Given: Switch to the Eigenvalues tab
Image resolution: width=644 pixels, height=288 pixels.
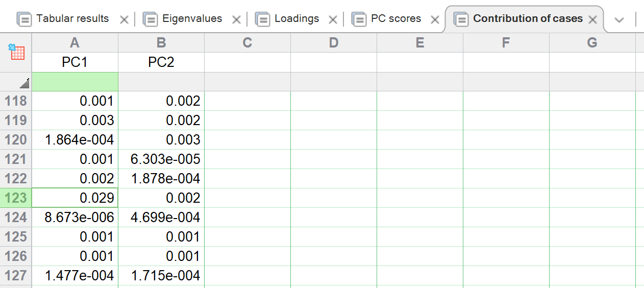Looking at the screenshot, I should (x=192, y=19).
